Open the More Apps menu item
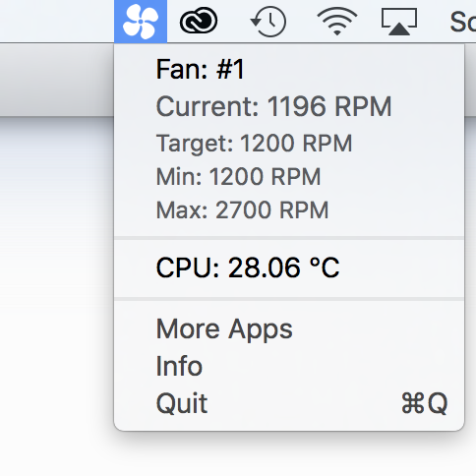This screenshot has width=476, height=476. (x=289, y=328)
